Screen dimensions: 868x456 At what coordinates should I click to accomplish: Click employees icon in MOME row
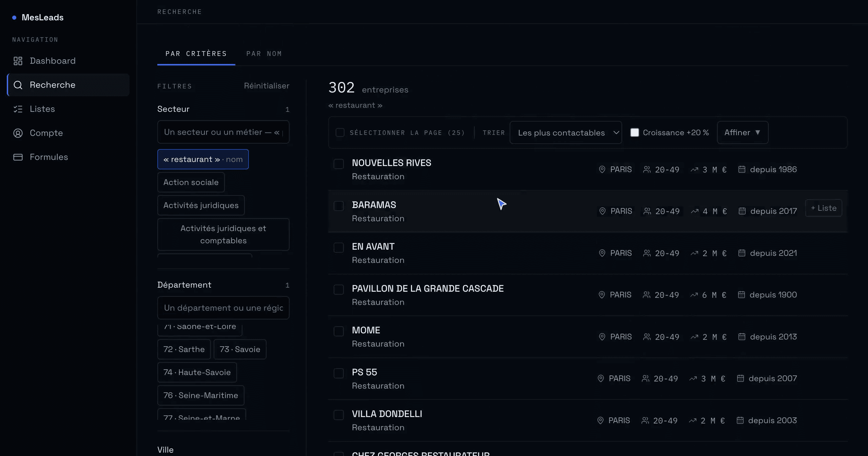coord(647,337)
